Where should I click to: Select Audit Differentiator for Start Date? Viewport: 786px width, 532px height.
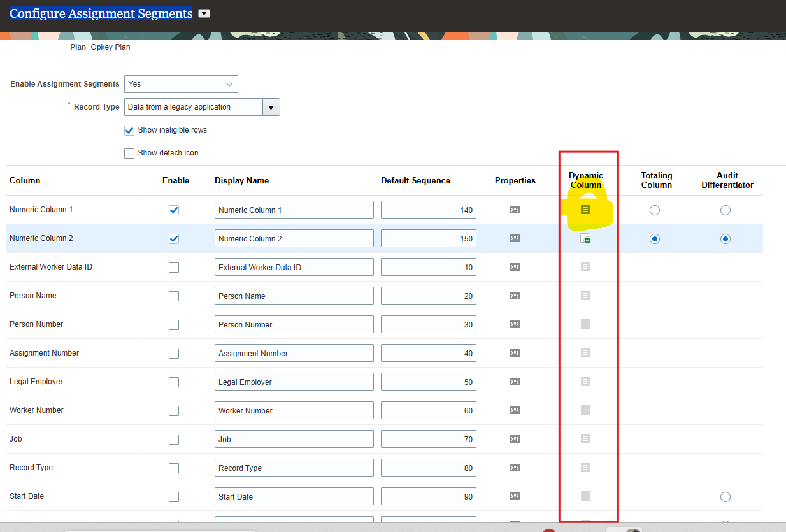725,496
